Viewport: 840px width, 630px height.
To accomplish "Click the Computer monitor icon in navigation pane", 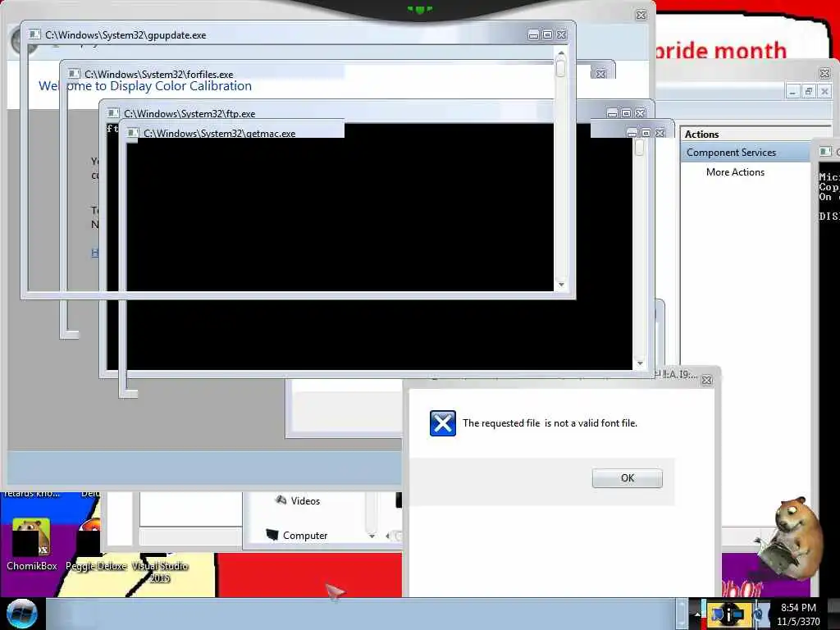I will 272,534.
